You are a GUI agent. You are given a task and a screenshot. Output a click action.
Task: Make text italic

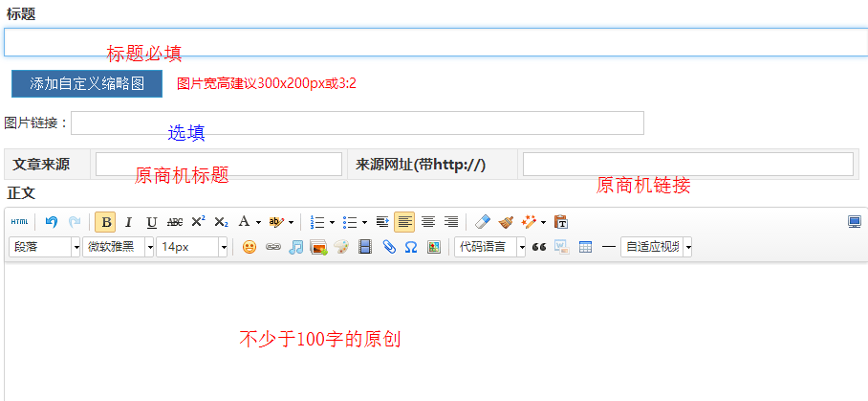(128, 222)
